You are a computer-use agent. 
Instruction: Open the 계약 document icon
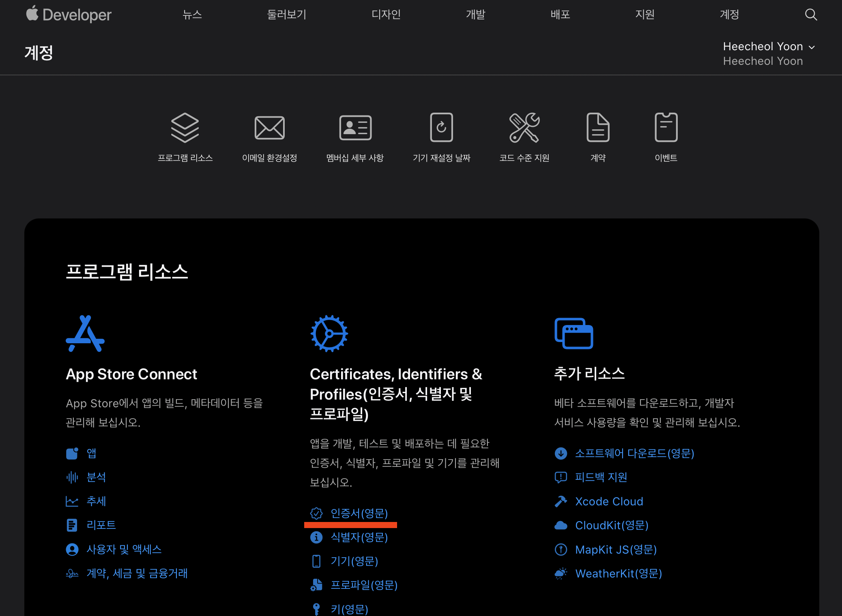(598, 128)
